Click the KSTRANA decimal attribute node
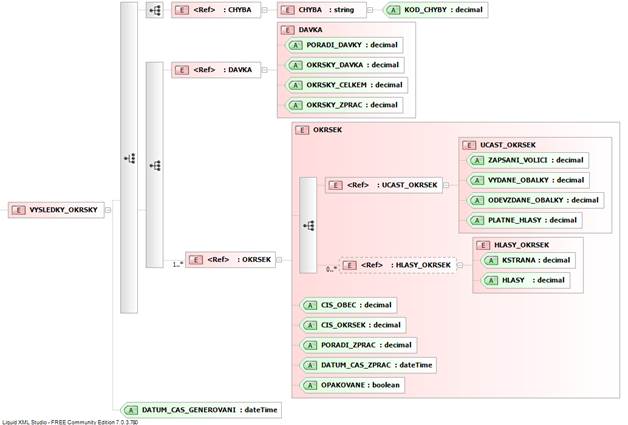 point(524,260)
